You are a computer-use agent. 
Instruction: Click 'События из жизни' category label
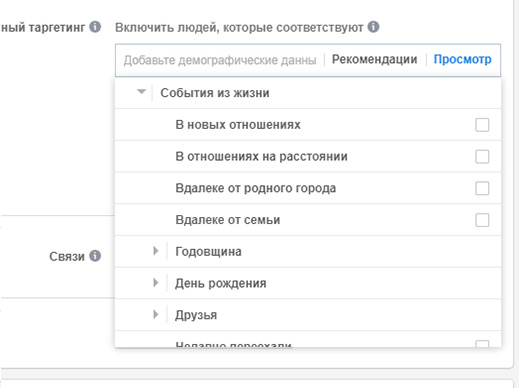pyautogui.click(x=215, y=93)
